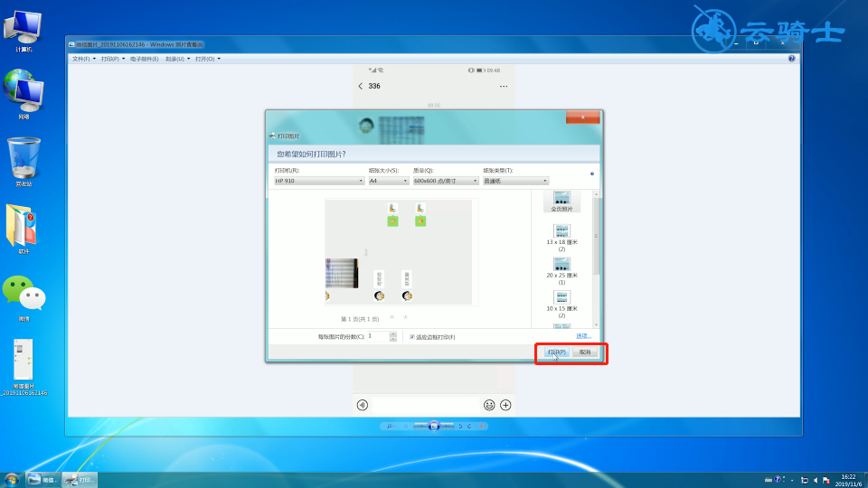Go to previous page in print preview
Screen dimensions: 868x488
tap(392, 317)
